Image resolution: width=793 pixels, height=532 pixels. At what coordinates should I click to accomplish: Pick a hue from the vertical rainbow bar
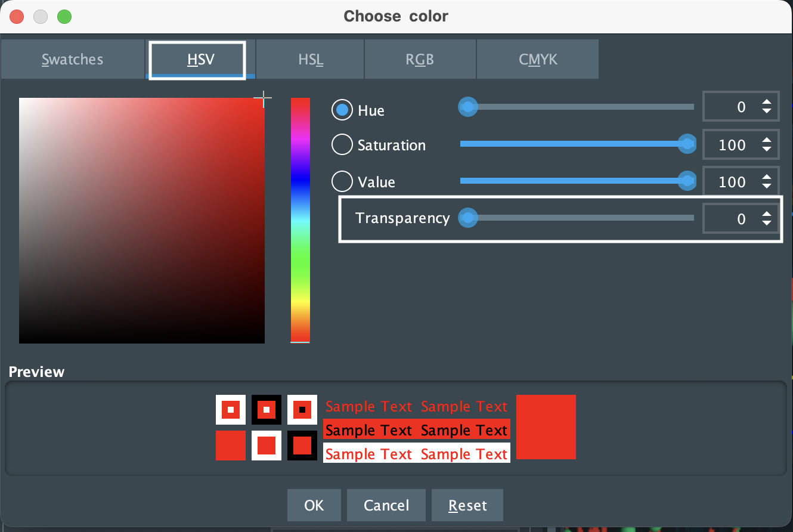click(300, 221)
